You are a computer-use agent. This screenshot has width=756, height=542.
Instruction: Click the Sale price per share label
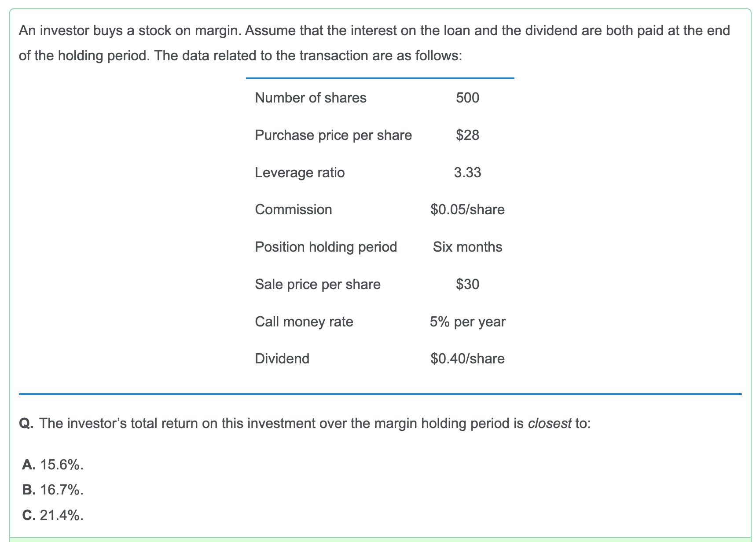tap(318, 284)
